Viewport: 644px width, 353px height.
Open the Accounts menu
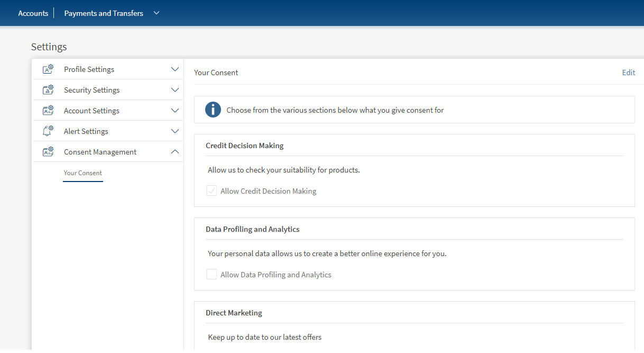(33, 13)
